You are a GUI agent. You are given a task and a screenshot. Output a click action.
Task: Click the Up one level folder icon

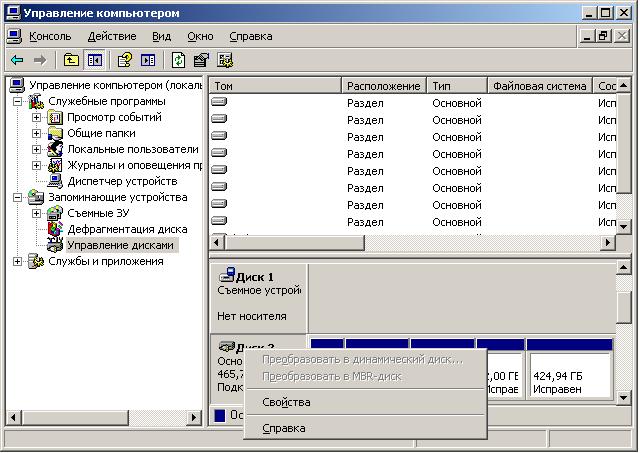tap(71, 60)
